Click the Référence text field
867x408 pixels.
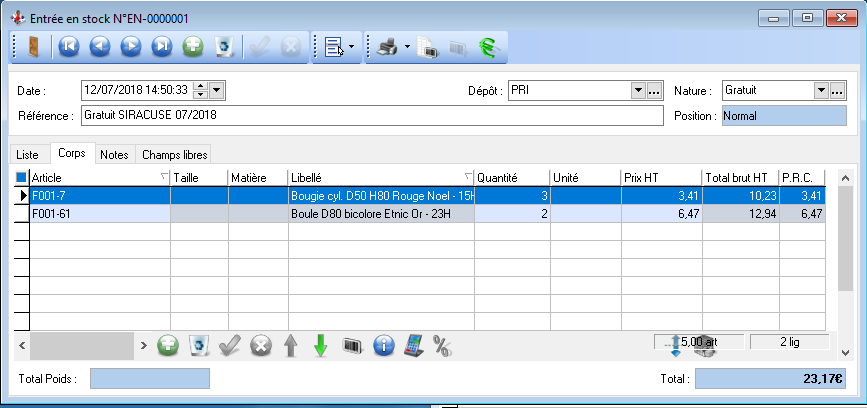click(371, 115)
